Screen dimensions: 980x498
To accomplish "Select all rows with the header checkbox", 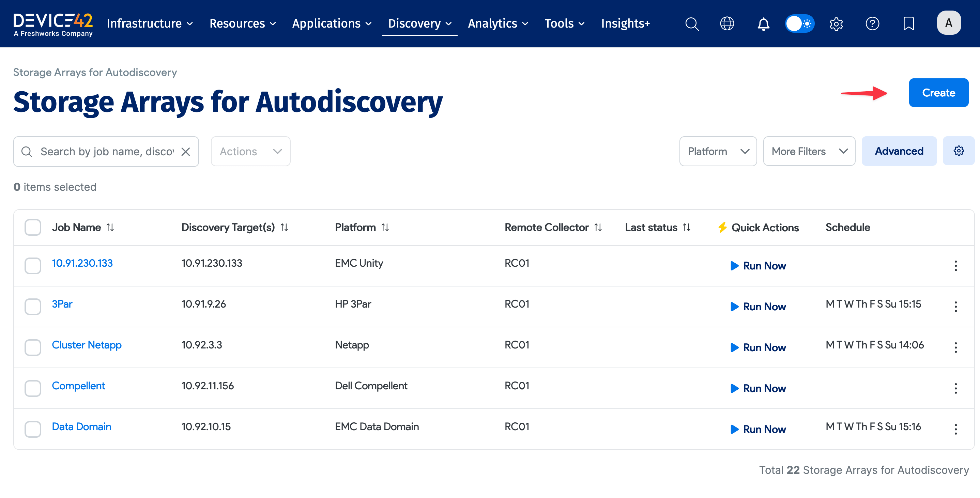I will (33, 227).
